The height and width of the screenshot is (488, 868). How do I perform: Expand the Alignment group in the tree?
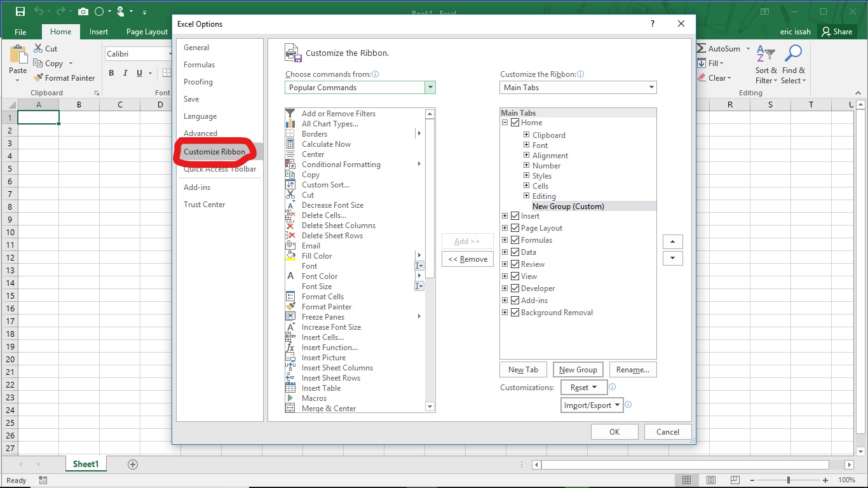coord(526,155)
